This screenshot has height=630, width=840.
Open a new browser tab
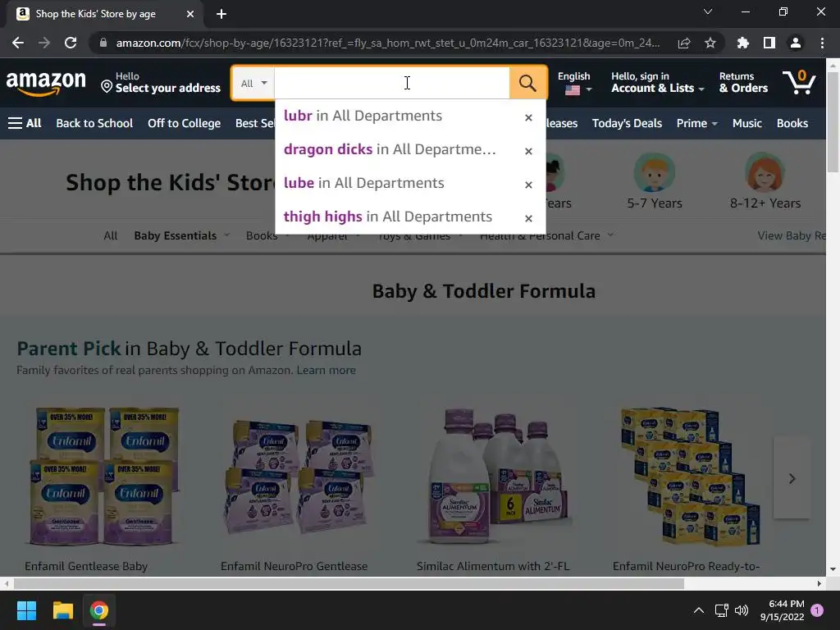(221, 14)
